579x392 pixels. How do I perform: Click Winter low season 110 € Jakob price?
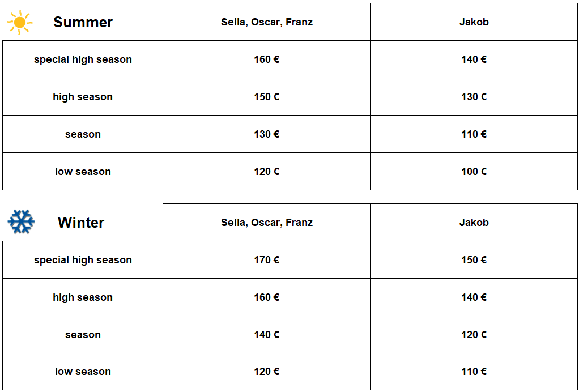pyautogui.click(x=474, y=372)
